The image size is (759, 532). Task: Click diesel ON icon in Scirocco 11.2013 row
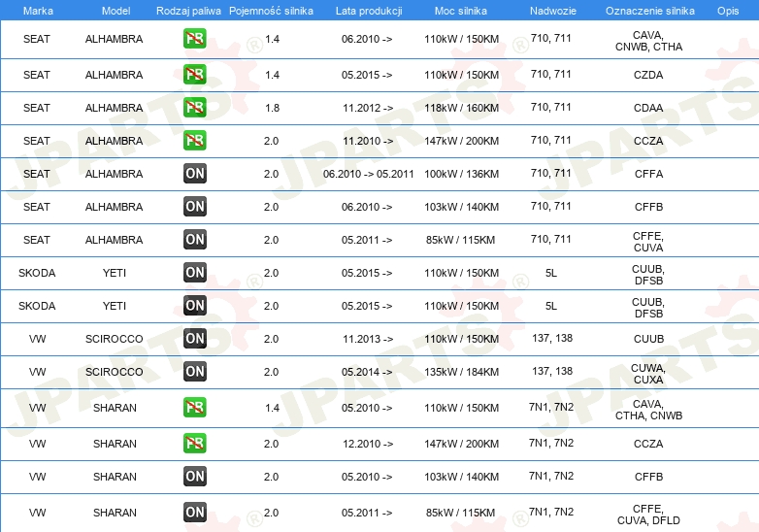pyautogui.click(x=194, y=339)
